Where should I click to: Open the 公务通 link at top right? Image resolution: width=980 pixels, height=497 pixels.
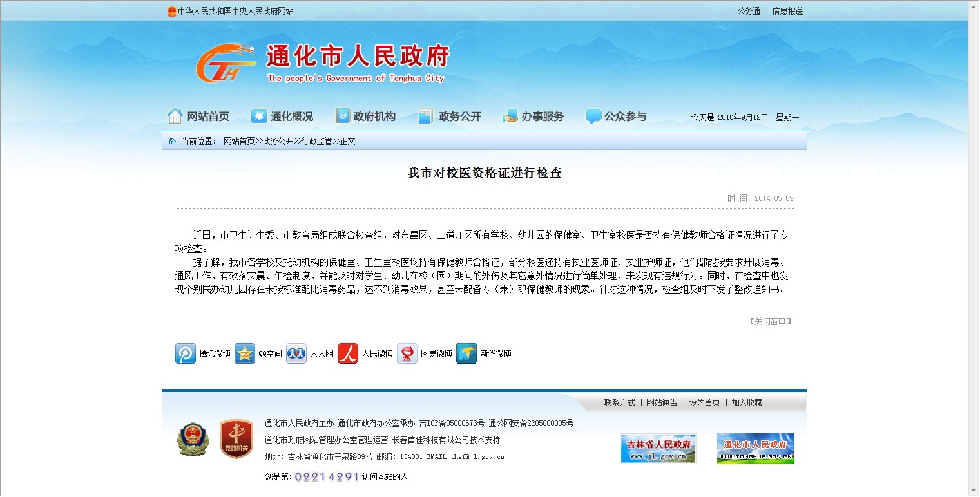(x=749, y=11)
